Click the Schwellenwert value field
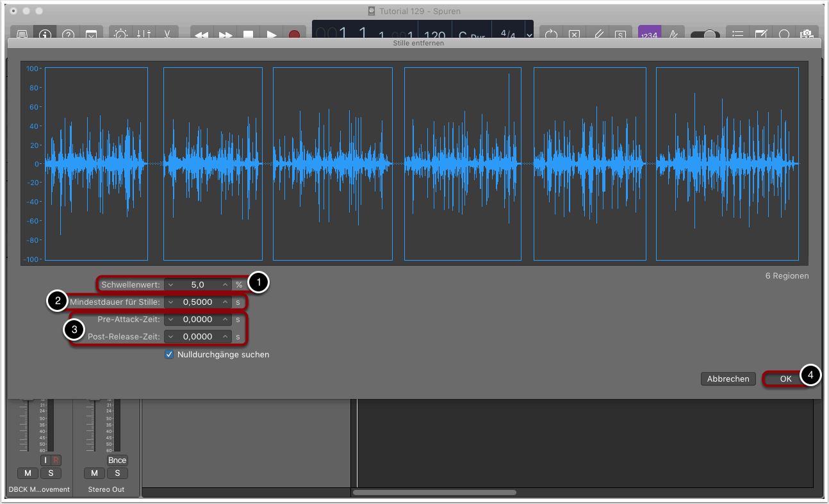The height and width of the screenshot is (504, 829). tap(197, 284)
